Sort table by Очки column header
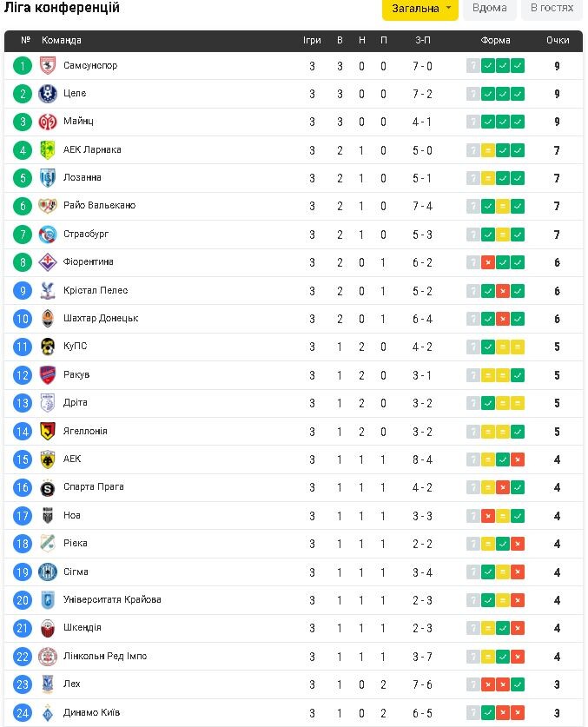Screen dimensions: 588x727 [x=558, y=41]
